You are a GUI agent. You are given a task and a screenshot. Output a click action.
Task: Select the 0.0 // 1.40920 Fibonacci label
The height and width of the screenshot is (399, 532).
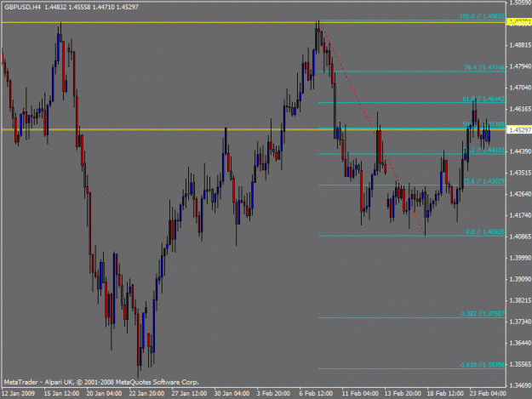[485, 232]
